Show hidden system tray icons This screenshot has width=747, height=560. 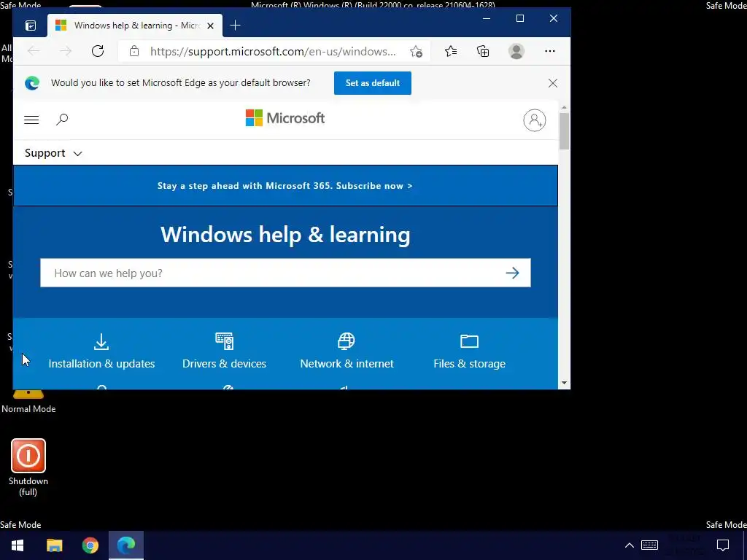(x=630, y=545)
